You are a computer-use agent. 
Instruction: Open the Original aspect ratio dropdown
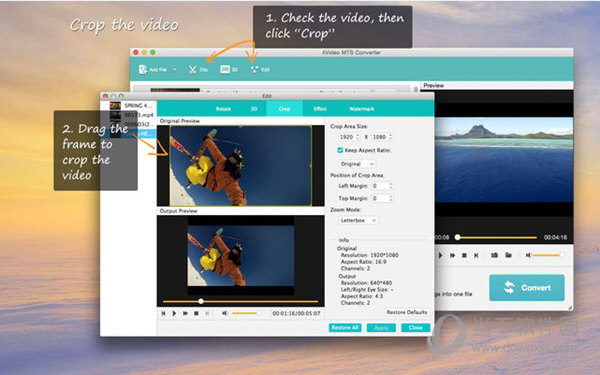point(357,164)
